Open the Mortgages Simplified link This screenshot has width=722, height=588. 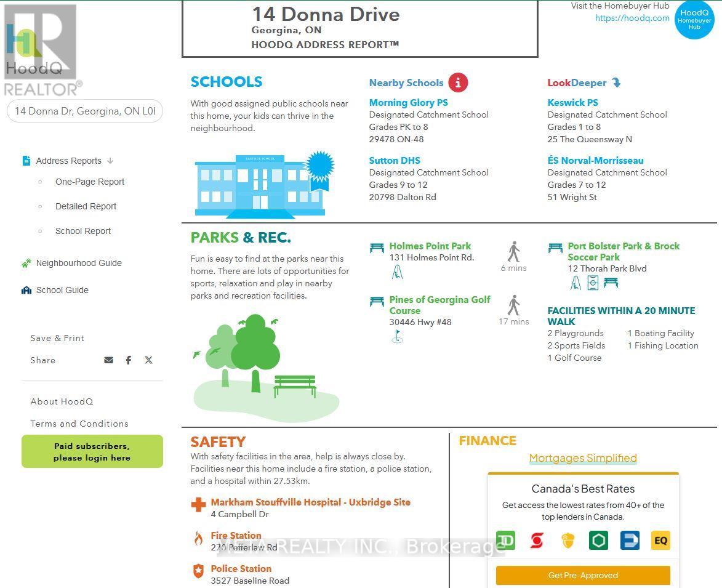pos(583,458)
